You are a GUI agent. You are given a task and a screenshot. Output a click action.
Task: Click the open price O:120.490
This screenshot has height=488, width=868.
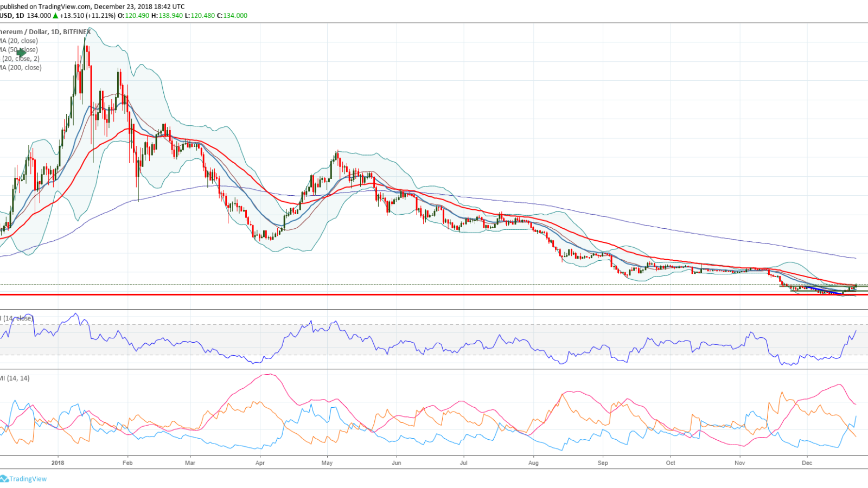(133, 16)
